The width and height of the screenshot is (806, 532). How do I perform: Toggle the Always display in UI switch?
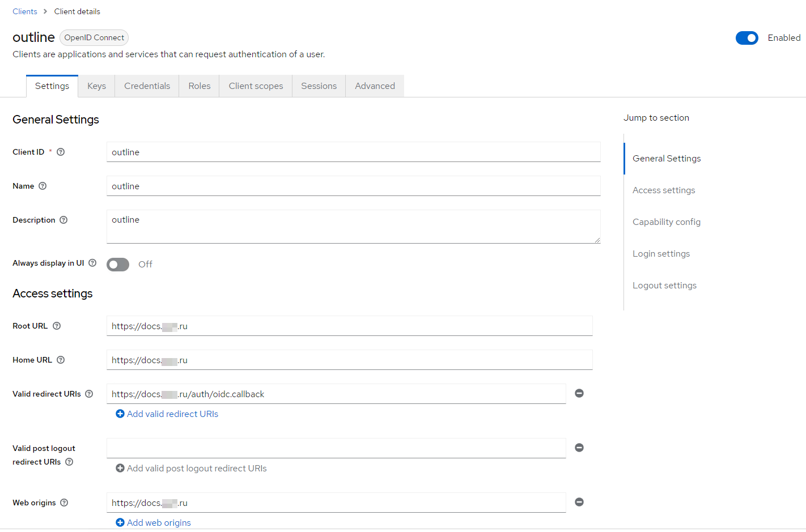tap(118, 265)
